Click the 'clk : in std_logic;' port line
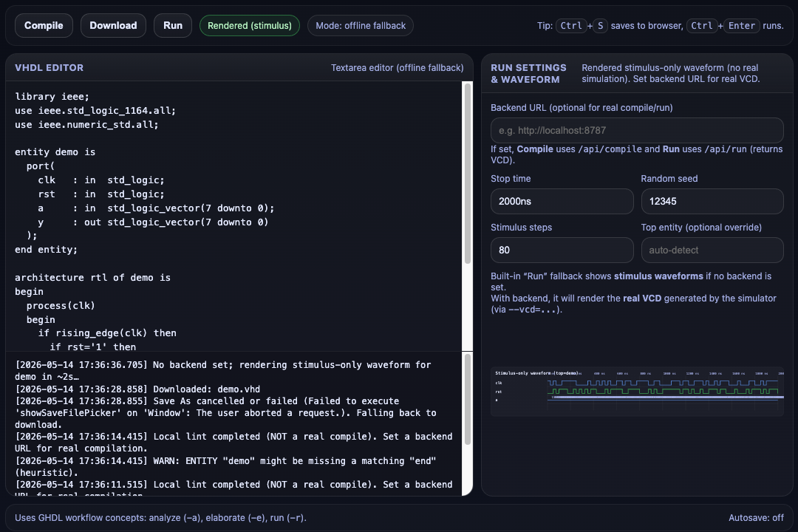This screenshot has height=532, width=798. click(x=101, y=180)
